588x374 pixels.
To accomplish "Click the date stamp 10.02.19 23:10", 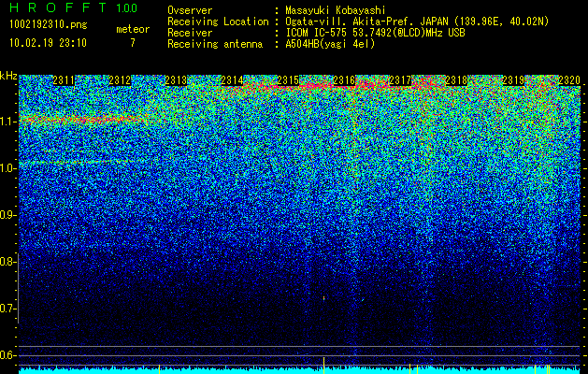I will (48, 43).
